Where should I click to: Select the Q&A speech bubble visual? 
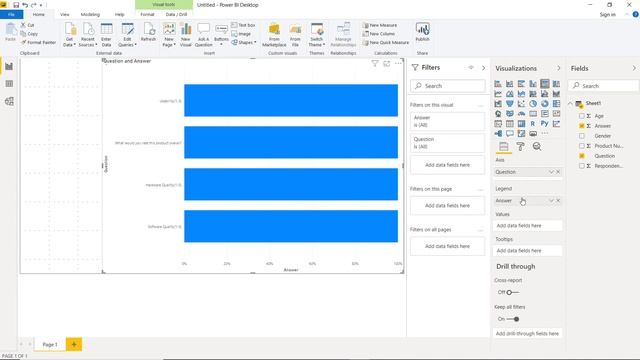coord(510,133)
